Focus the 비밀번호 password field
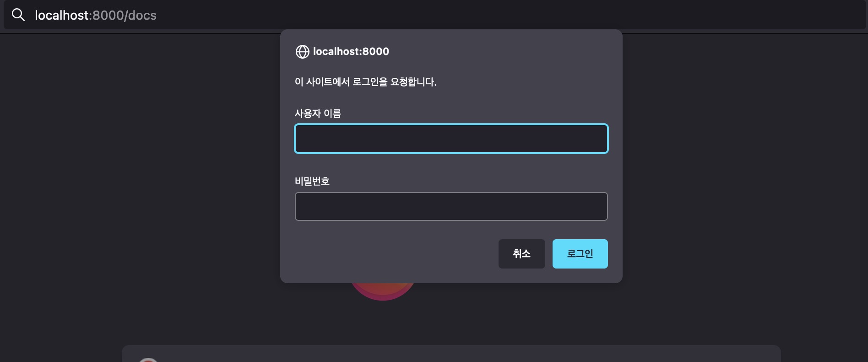Screen dimensions: 868x362 [x=451, y=206]
